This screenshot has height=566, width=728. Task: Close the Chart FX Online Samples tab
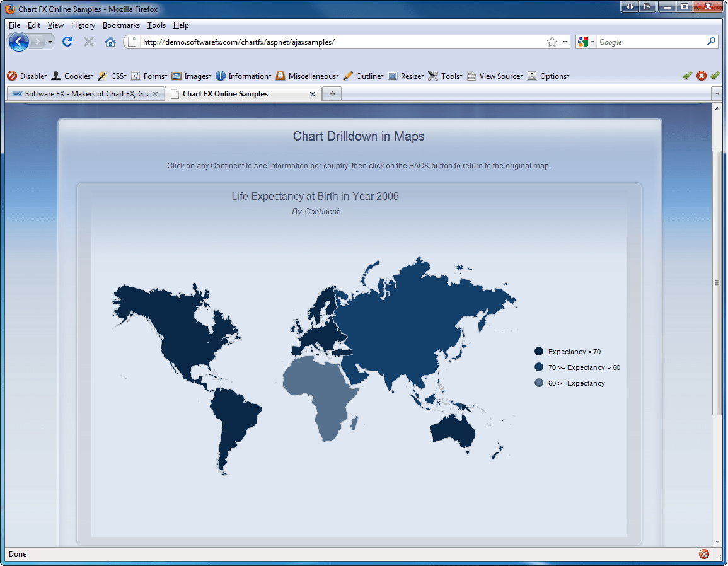tap(313, 94)
